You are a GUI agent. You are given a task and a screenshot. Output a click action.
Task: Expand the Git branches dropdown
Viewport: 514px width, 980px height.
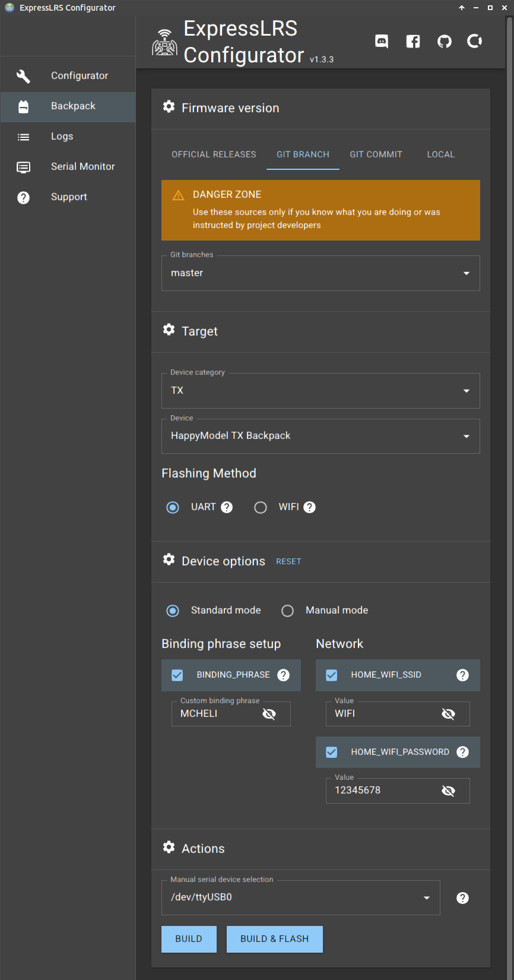click(x=321, y=273)
